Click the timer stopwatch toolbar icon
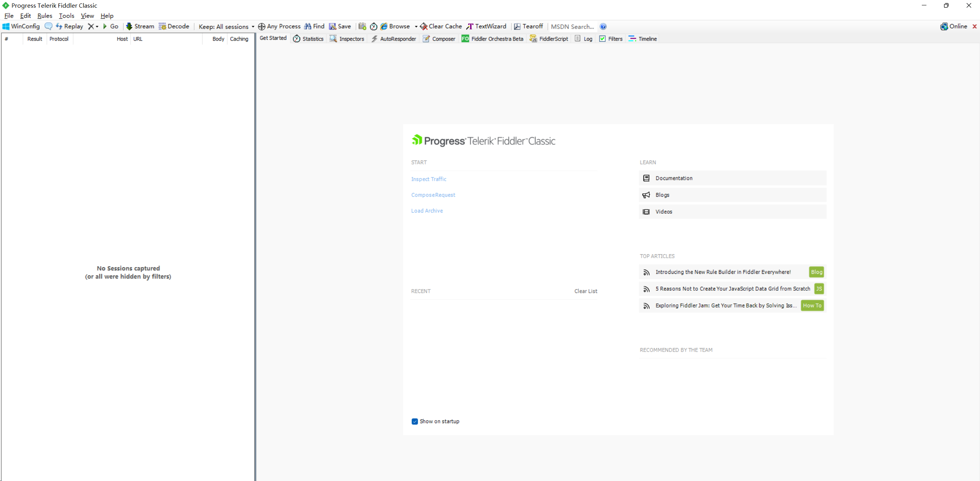The height and width of the screenshot is (481, 980). point(374,26)
